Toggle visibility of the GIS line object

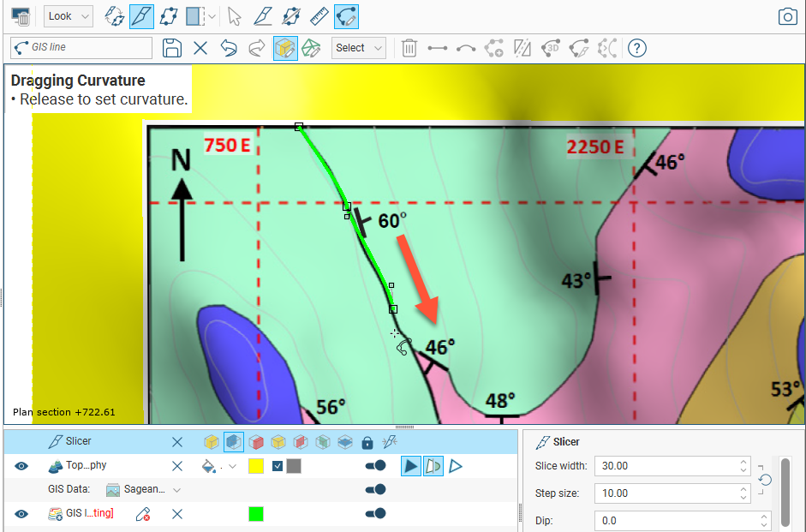click(x=21, y=514)
